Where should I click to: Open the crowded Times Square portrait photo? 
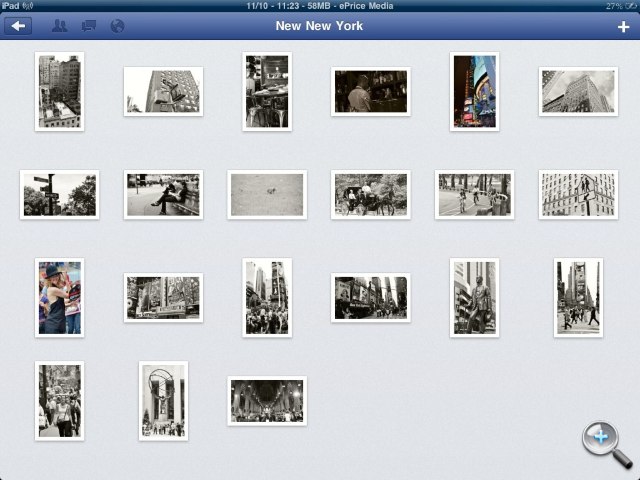coord(267,298)
